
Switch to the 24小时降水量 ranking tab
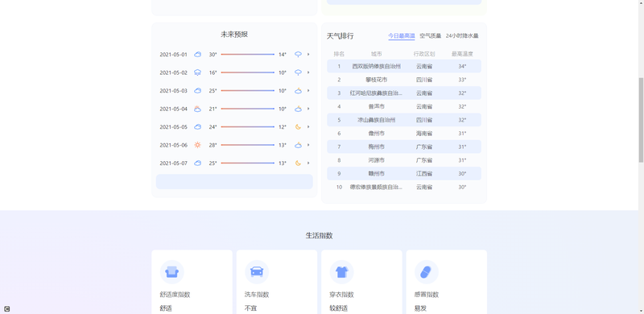click(x=462, y=35)
